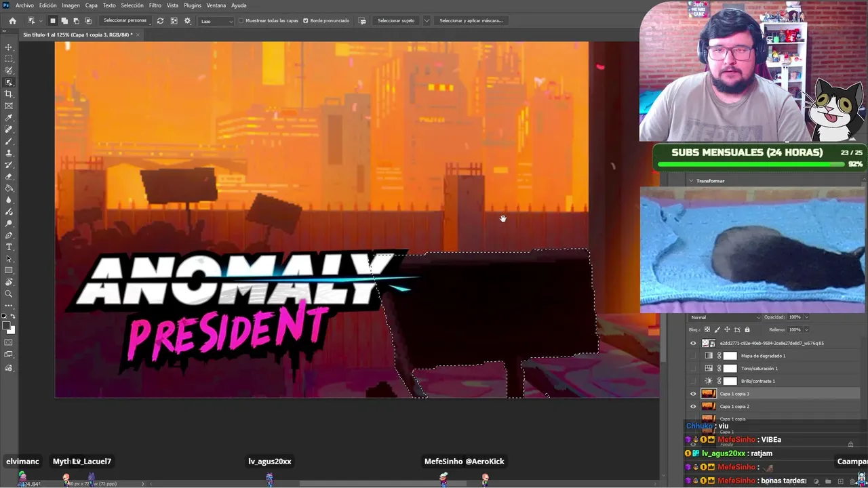
Task: Toggle lock all padlock icon
Action: (x=747, y=330)
